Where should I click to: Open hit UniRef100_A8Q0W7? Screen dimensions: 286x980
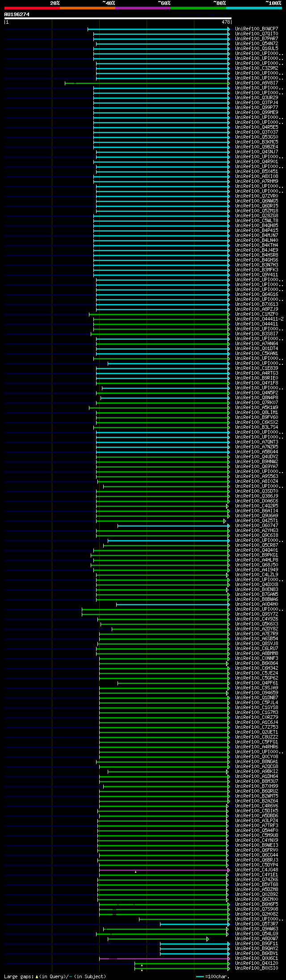pyautogui.click(x=257, y=939)
